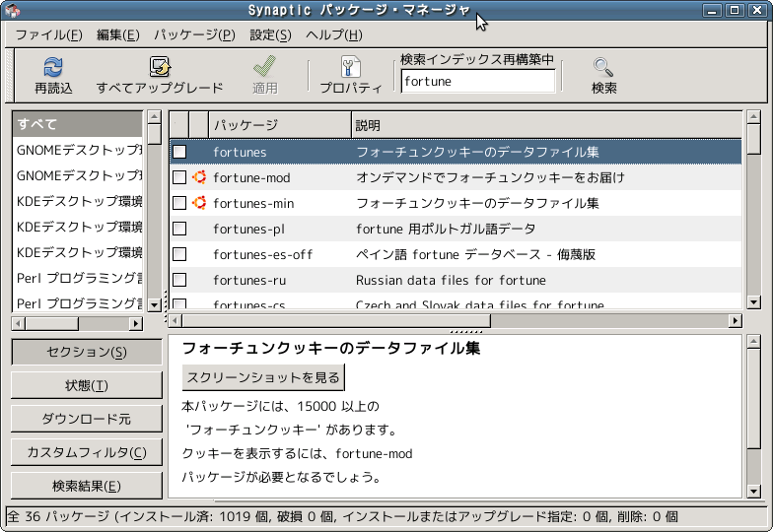Select the fortunes-es-off package name
The width and height of the screenshot is (773, 532).
coord(262,254)
